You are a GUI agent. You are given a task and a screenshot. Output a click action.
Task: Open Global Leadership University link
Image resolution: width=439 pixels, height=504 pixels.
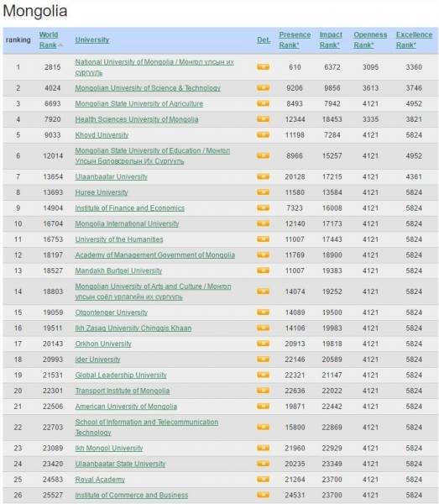121,375
